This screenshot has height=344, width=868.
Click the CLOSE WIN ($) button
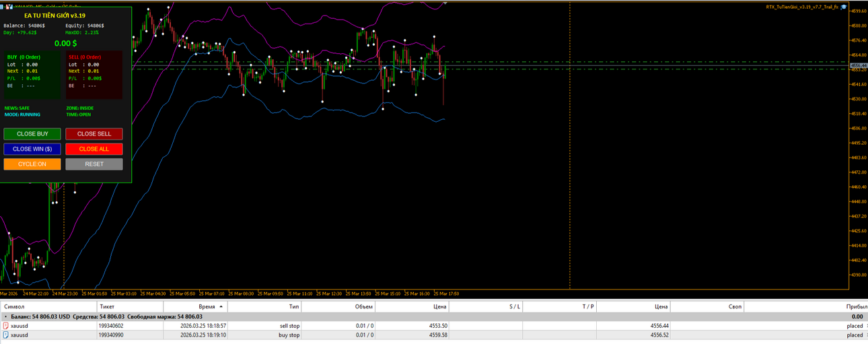(32, 149)
